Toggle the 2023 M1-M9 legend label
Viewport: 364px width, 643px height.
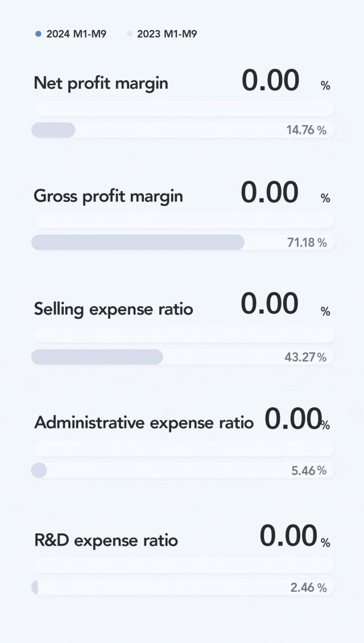click(x=167, y=34)
